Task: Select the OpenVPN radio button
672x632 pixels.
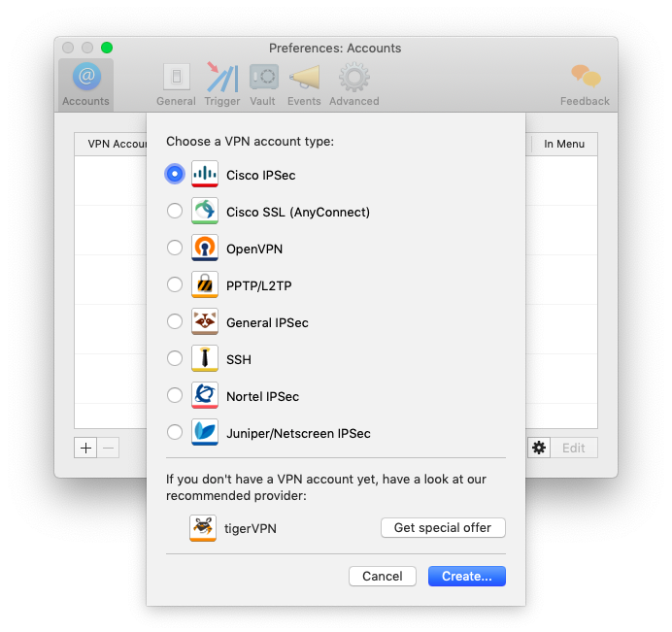Action: pos(175,248)
